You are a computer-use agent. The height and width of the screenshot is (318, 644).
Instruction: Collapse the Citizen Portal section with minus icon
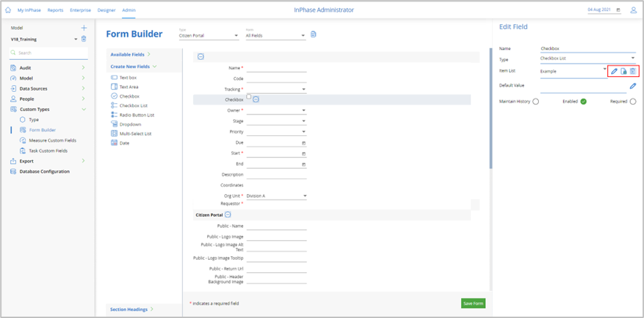(x=228, y=214)
